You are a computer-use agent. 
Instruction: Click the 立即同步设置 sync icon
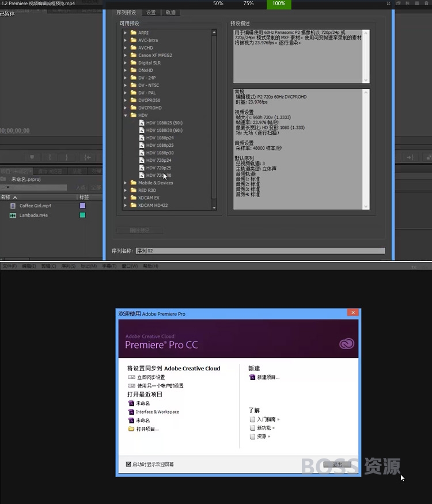pyautogui.click(x=131, y=377)
